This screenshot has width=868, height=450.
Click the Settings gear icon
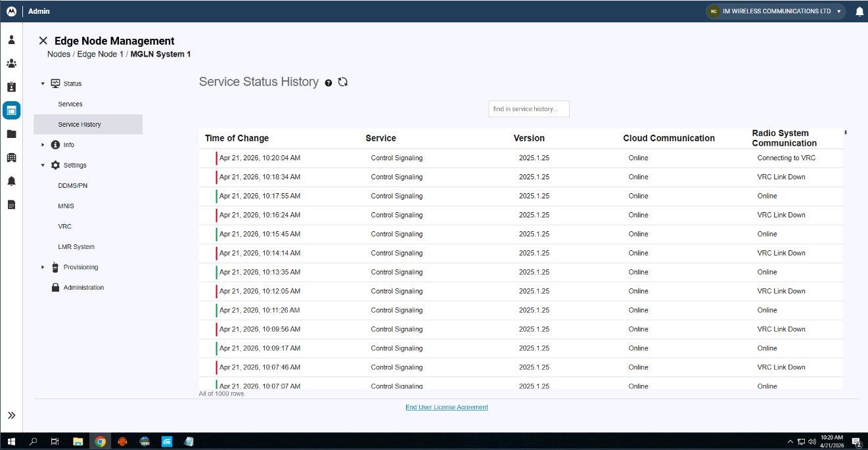click(55, 165)
